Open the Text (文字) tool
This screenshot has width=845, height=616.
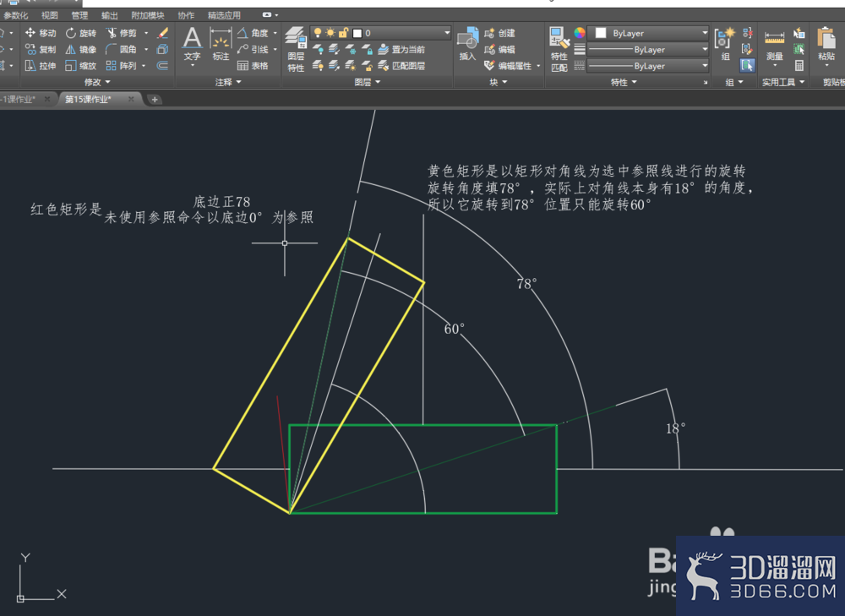[193, 45]
